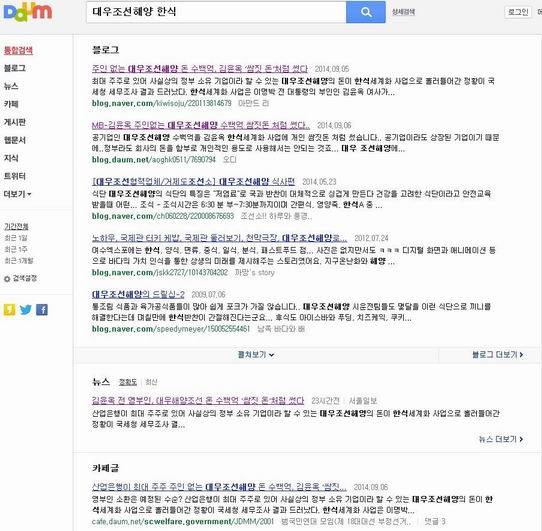Expand blog results with 펼쳐보기

click(256, 355)
